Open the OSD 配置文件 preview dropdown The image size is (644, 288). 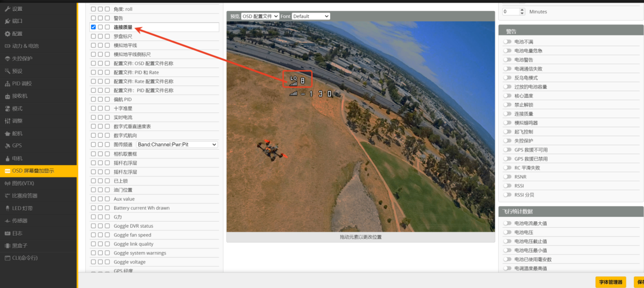pyautogui.click(x=260, y=16)
